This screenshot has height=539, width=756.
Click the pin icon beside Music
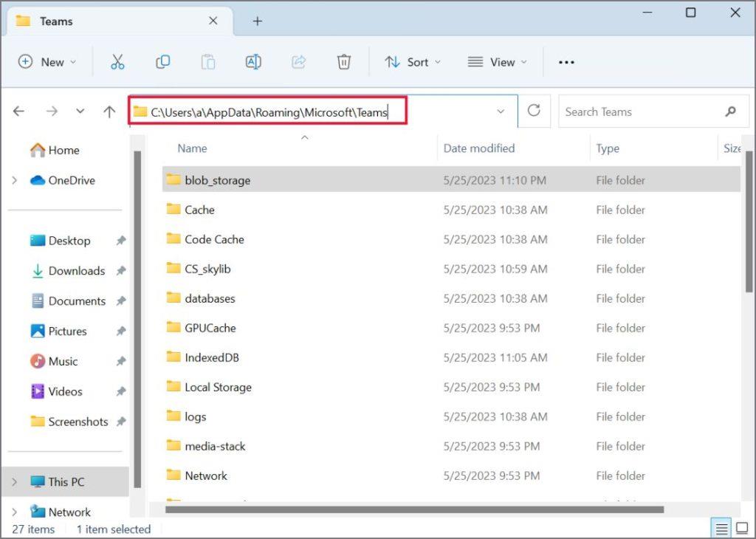click(x=121, y=361)
